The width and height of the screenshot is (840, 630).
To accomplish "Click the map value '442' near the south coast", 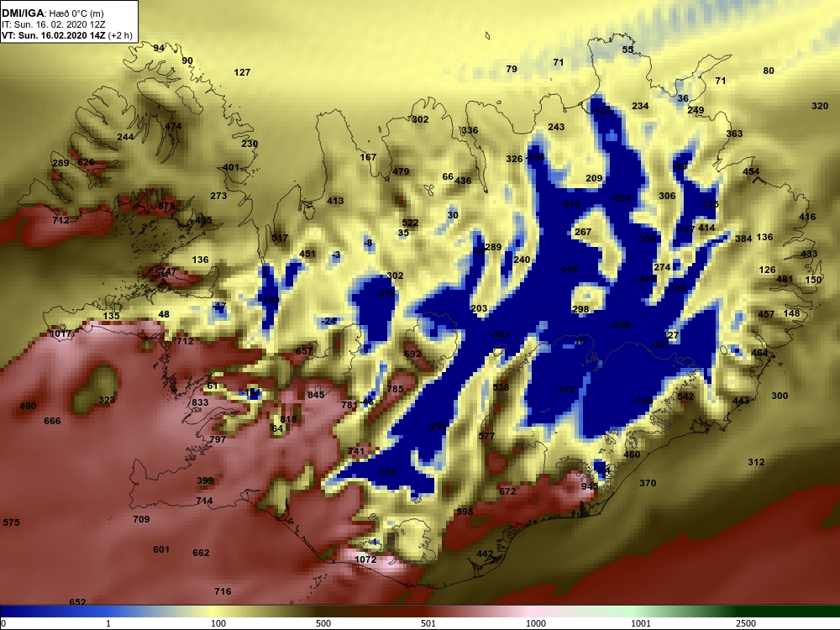I will point(485,554).
